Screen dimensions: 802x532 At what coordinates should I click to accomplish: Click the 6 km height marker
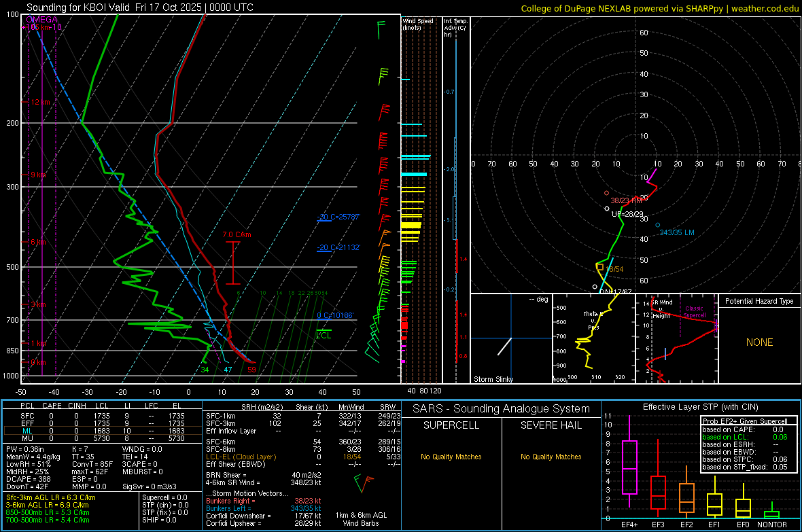(x=38, y=242)
